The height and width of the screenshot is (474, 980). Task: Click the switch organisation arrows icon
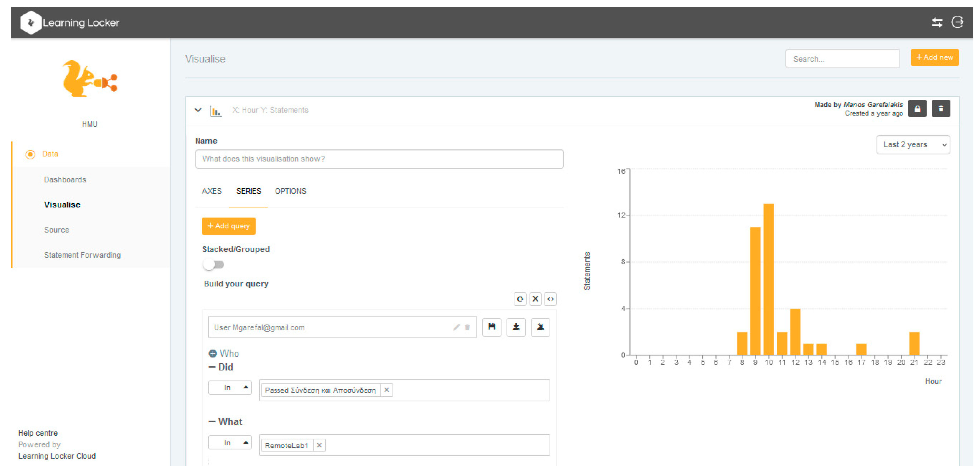click(937, 22)
